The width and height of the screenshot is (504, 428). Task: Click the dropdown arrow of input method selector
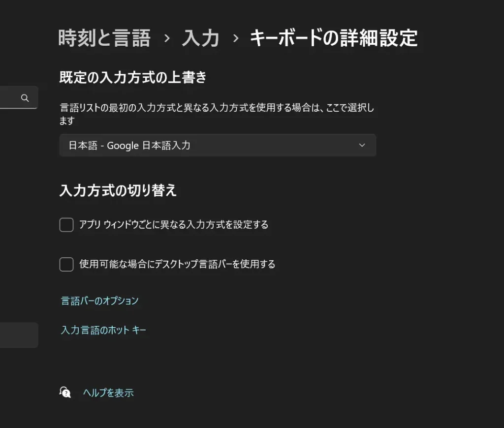362,145
